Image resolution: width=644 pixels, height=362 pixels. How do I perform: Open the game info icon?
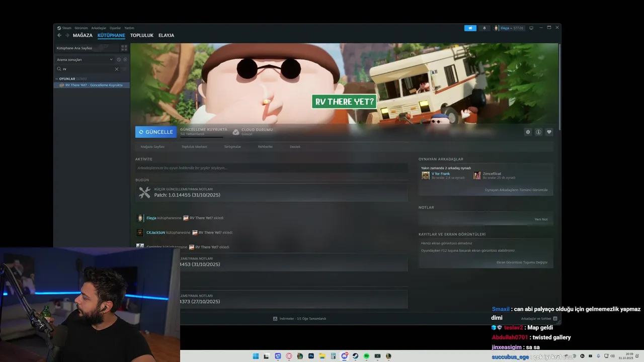pyautogui.click(x=538, y=132)
